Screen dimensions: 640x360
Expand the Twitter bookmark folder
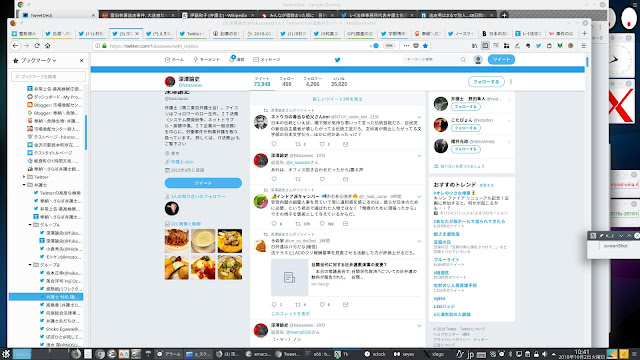[x=24, y=177]
